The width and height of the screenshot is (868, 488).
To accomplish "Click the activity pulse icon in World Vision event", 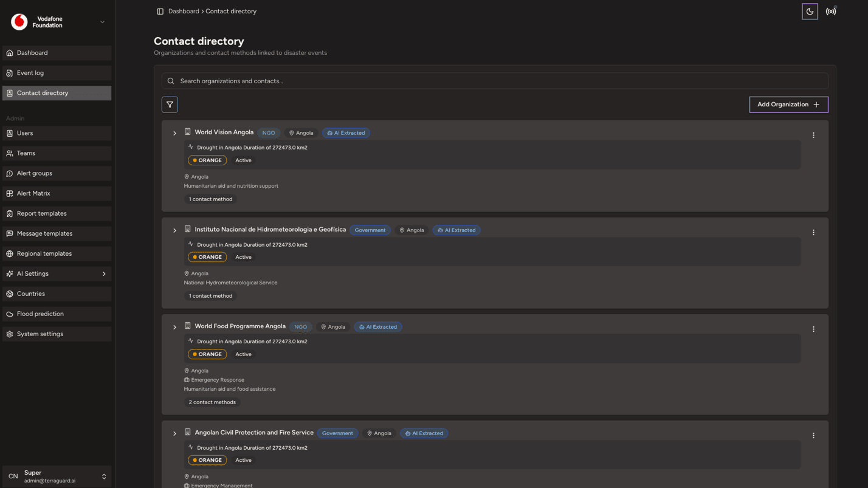I will click(191, 147).
